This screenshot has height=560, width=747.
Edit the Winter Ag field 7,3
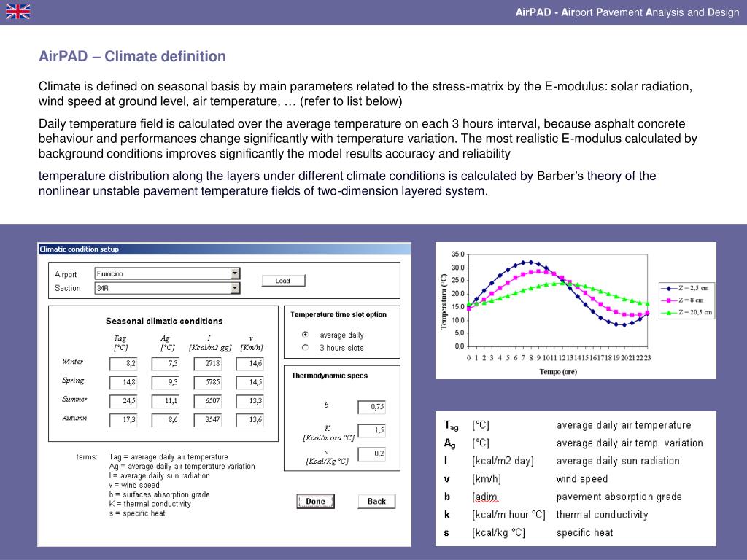pos(166,364)
